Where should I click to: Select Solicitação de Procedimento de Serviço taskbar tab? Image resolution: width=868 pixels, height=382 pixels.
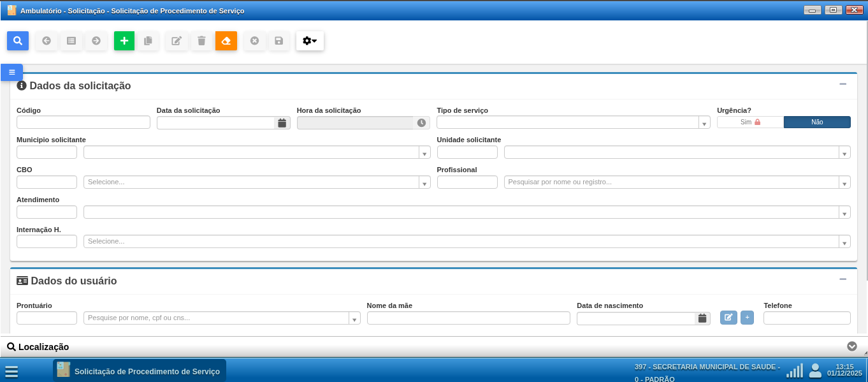[140, 371]
